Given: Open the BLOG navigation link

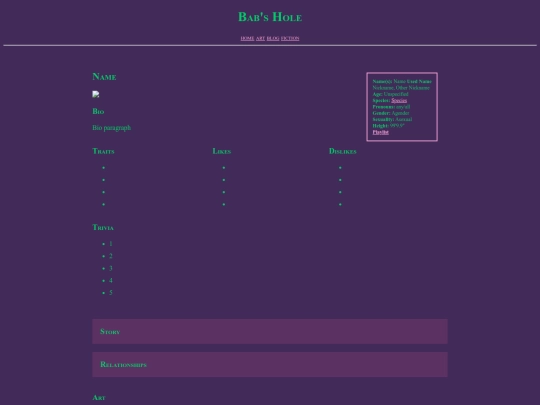Looking at the screenshot, I should [273, 38].
